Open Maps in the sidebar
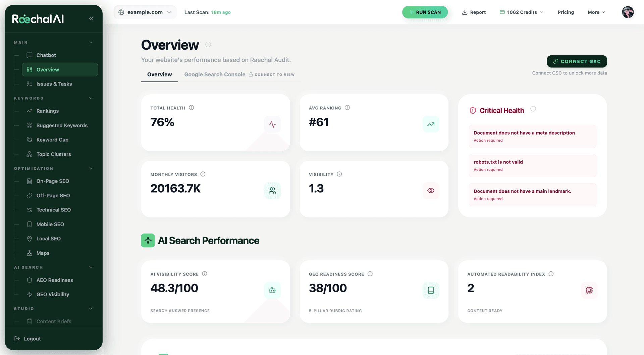 [x=60, y=253]
